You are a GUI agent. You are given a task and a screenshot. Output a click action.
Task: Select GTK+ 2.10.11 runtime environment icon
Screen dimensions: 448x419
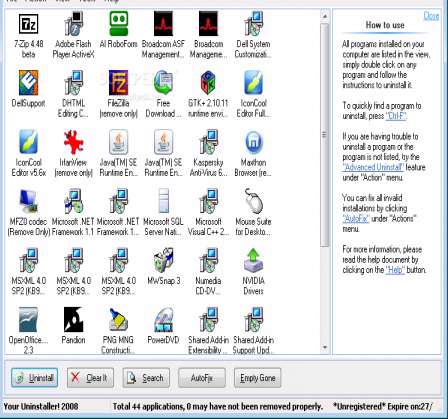(x=208, y=83)
